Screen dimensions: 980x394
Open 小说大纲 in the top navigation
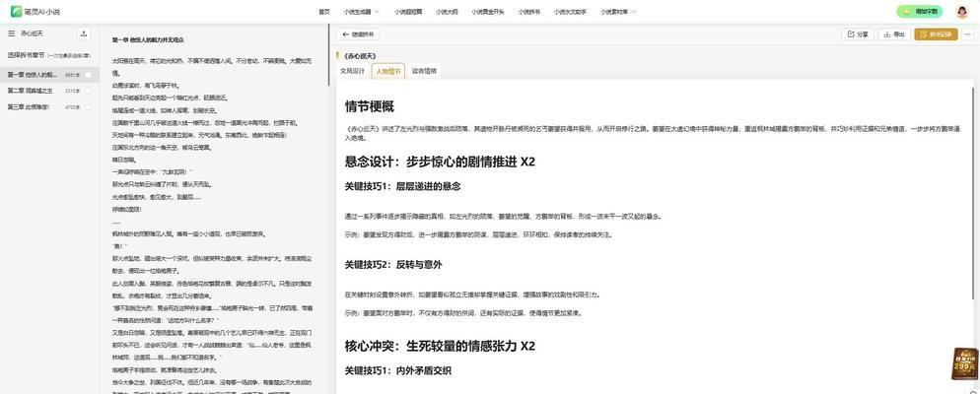click(x=445, y=12)
